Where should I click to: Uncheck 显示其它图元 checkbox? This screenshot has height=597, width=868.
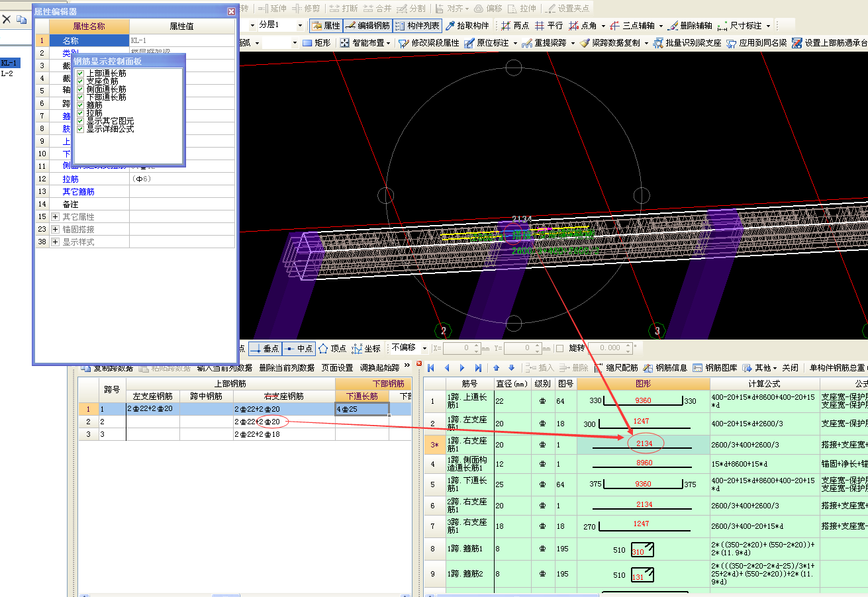pyautogui.click(x=80, y=121)
